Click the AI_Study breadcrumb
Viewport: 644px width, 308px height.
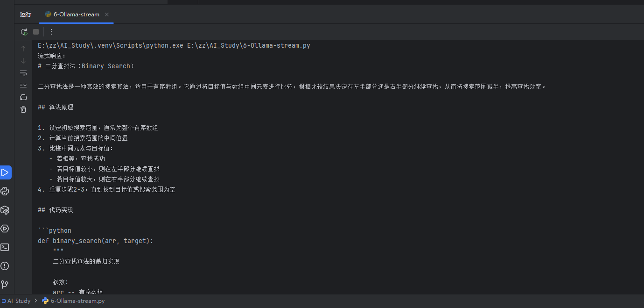coord(19,301)
